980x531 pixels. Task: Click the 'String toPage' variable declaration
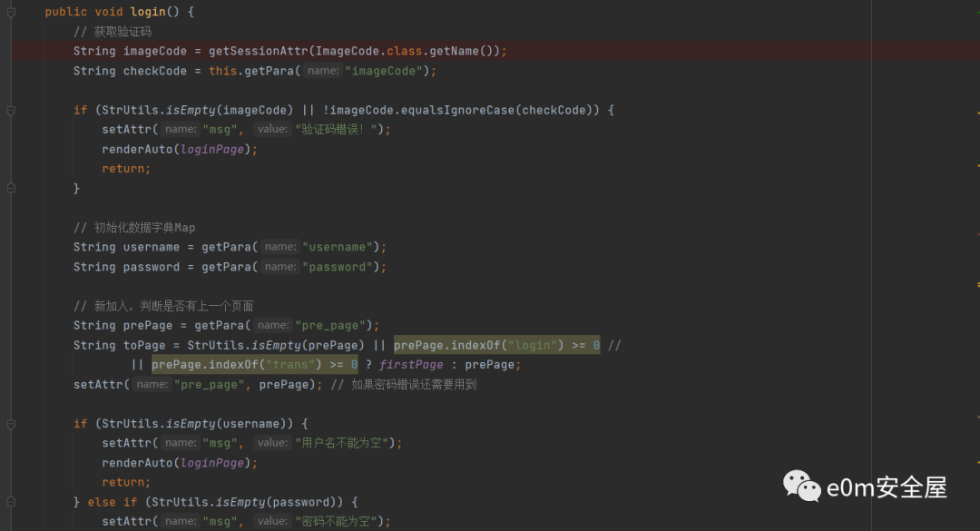[x=120, y=345]
